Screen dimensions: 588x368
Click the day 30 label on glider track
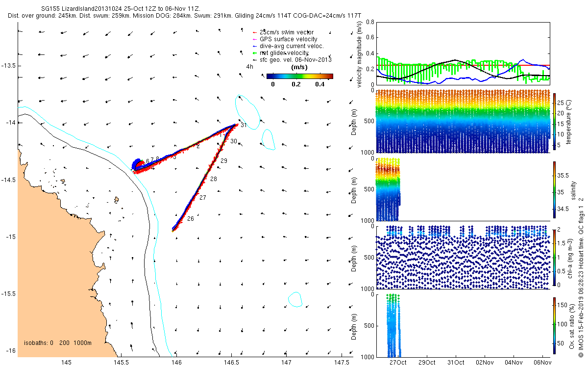coord(234,141)
